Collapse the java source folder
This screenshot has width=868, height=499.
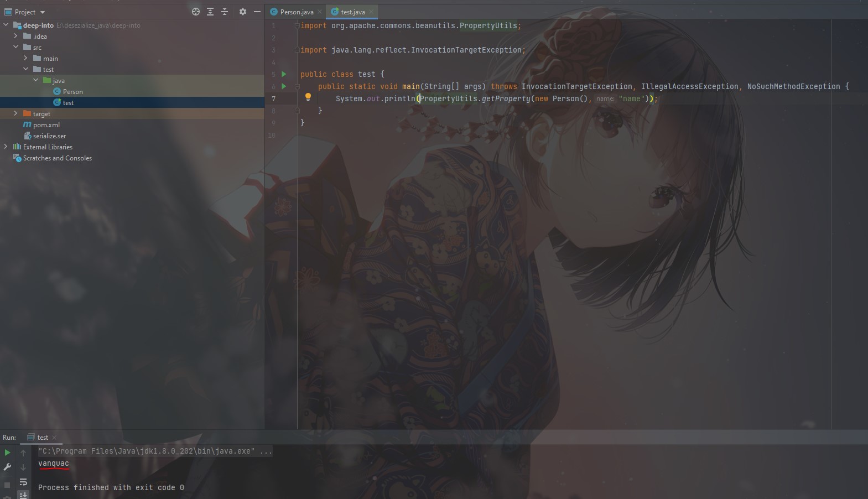35,80
